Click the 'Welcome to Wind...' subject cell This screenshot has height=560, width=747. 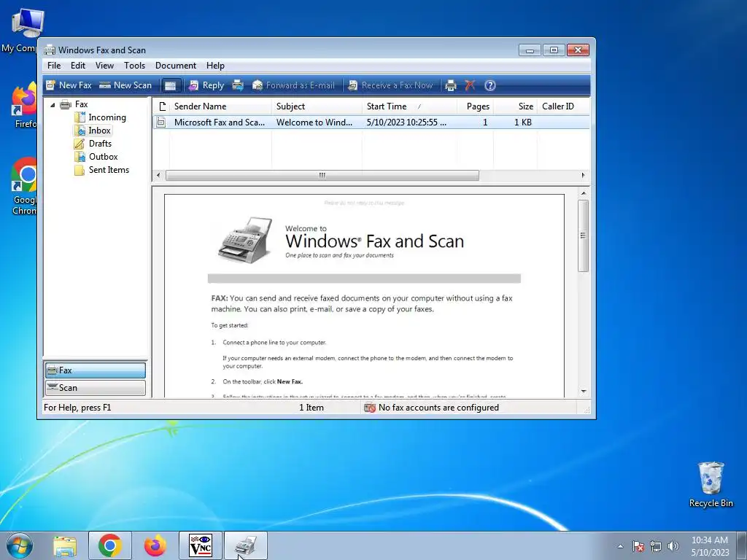314,122
